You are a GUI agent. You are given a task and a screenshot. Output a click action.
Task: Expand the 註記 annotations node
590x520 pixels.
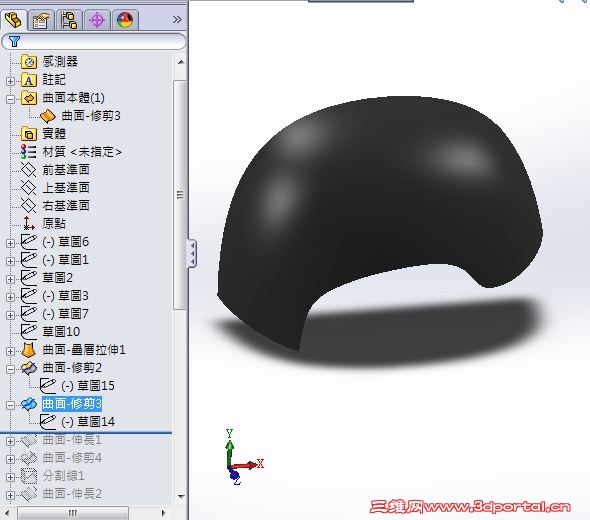point(11,81)
